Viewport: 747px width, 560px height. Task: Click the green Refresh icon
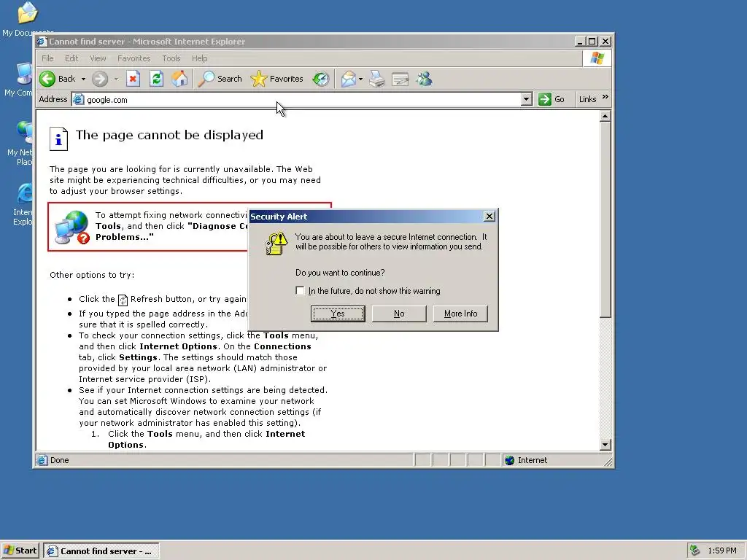(156, 79)
